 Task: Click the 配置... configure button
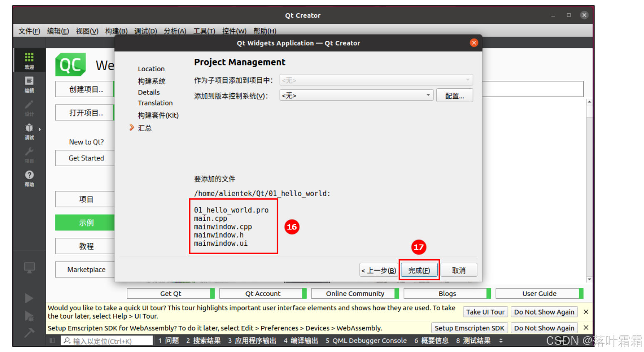tap(455, 95)
